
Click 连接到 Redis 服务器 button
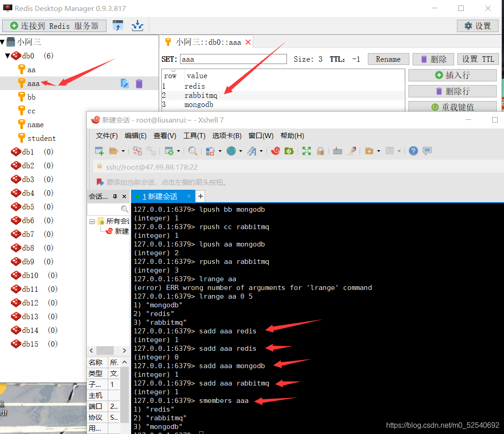point(54,26)
